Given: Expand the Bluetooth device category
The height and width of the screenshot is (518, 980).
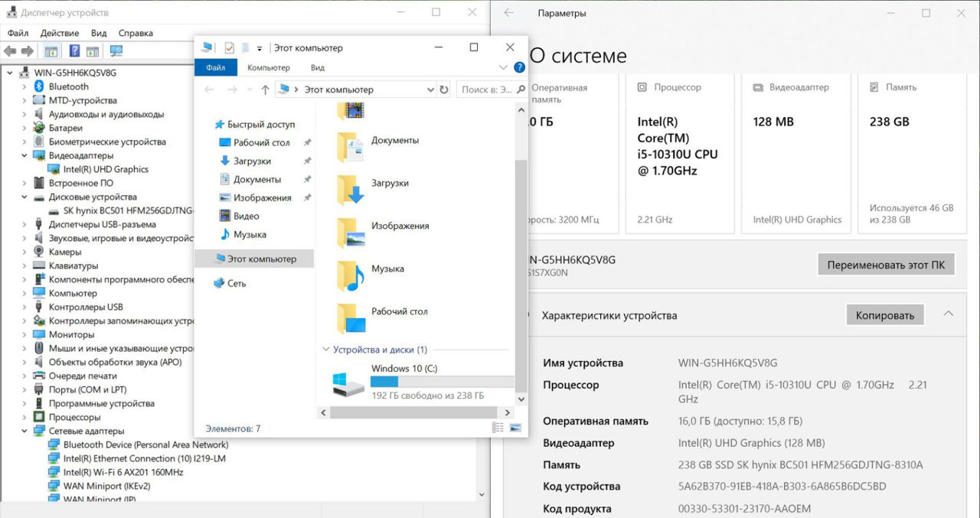Looking at the screenshot, I should [x=24, y=86].
